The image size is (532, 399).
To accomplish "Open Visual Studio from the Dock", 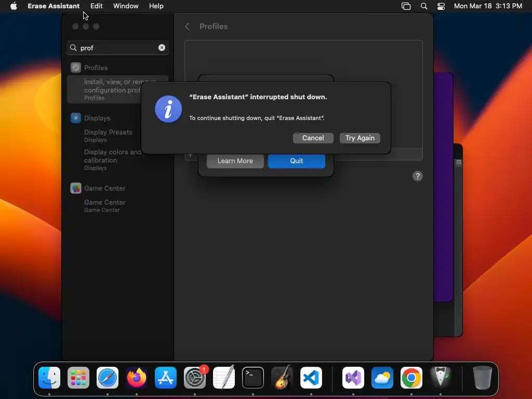I will pyautogui.click(x=353, y=378).
